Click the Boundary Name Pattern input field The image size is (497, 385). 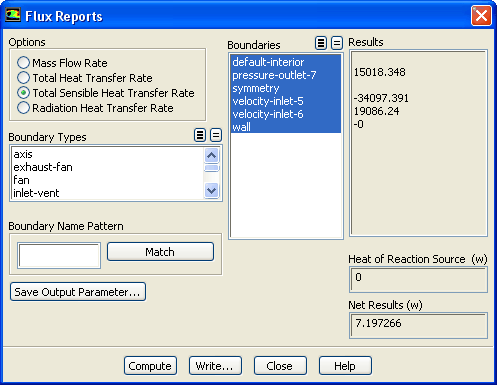pos(59,255)
